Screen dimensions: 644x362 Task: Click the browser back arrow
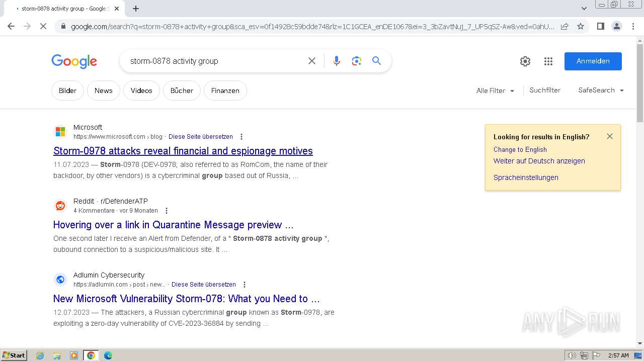coord(11,26)
